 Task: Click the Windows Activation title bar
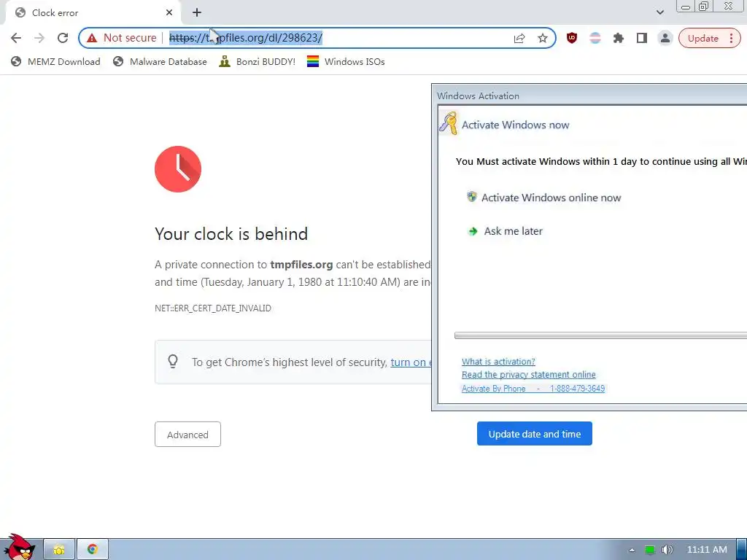[591, 96]
